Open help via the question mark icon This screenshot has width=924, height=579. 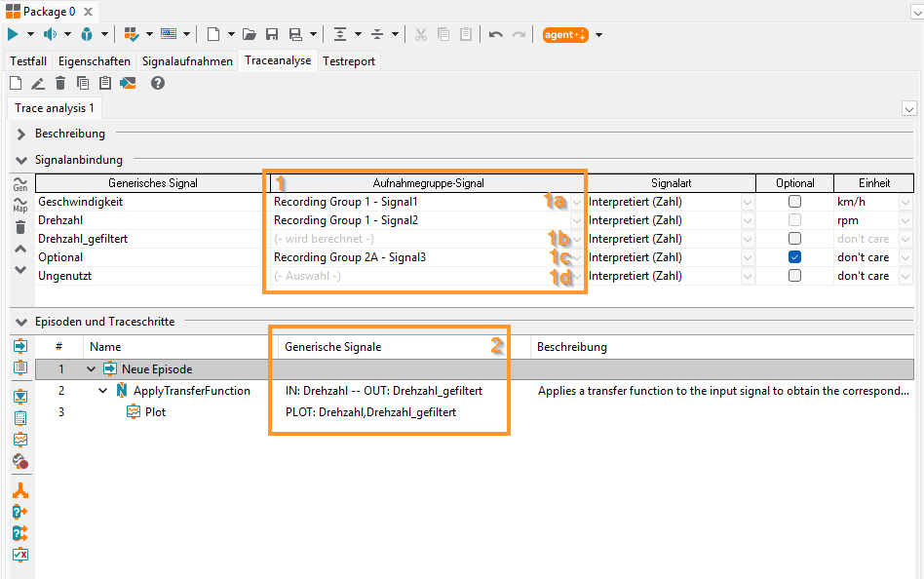point(157,83)
